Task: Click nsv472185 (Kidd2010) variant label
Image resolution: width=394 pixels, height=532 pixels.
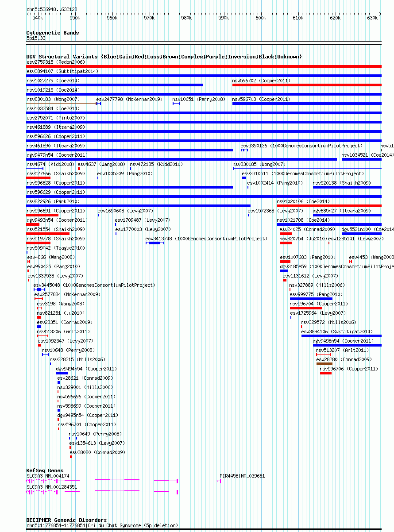Action: pyautogui.click(x=156, y=164)
